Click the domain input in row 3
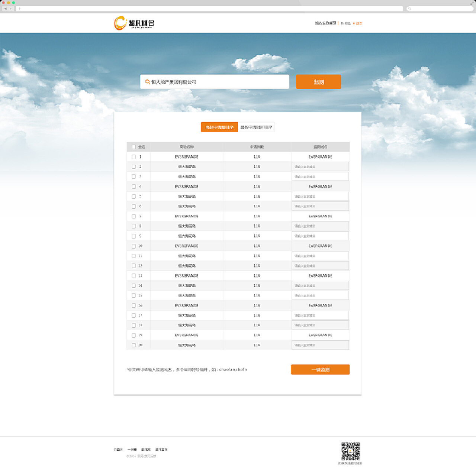The image size is (476, 473). coord(320,176)
